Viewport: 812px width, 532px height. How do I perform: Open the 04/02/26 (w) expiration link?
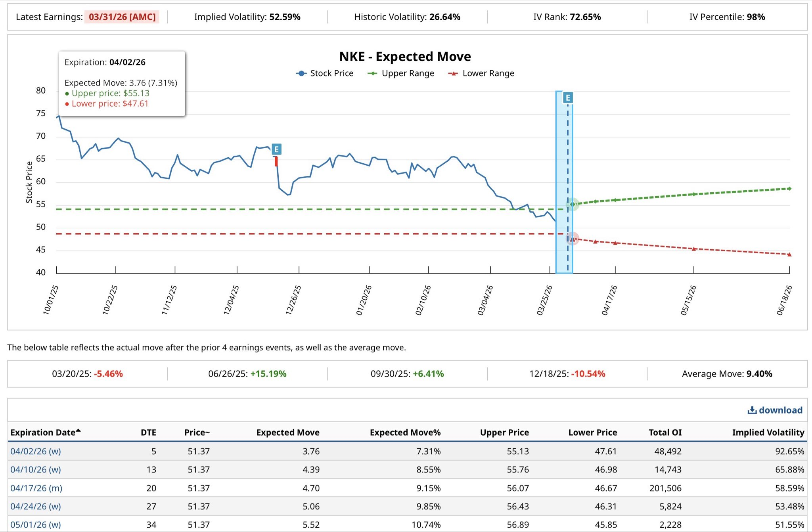[x=36, y=451]
